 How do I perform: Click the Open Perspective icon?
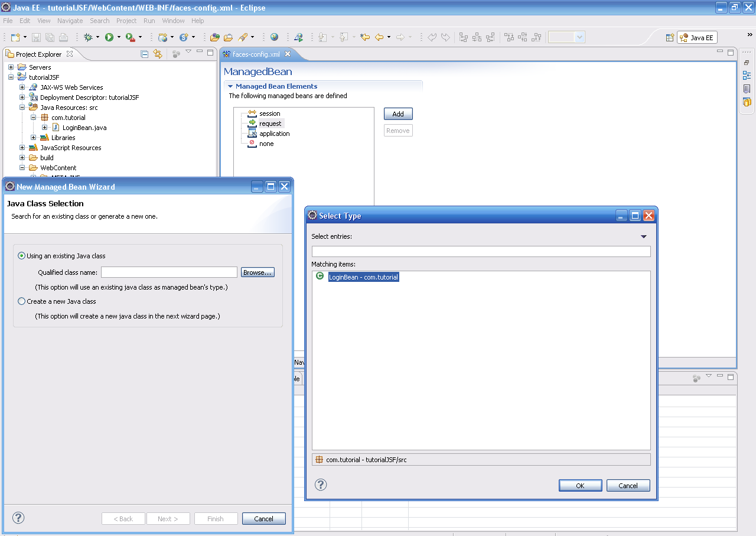(670, 37)
